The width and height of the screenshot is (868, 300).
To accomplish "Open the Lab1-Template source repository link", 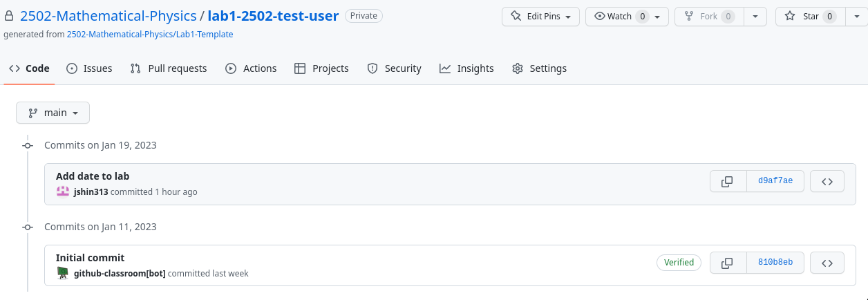I will tap(149, 34).
